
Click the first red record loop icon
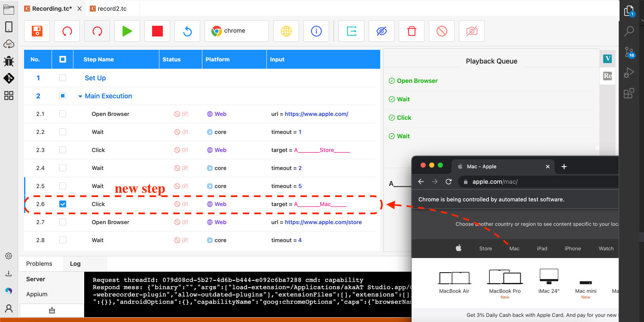[67, 31]
